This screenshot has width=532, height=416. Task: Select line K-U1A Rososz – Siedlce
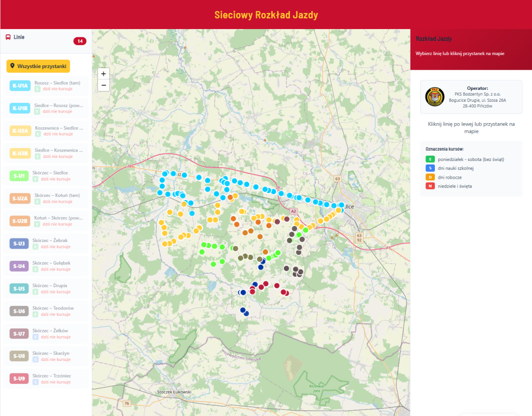click(x=46, y=86)
